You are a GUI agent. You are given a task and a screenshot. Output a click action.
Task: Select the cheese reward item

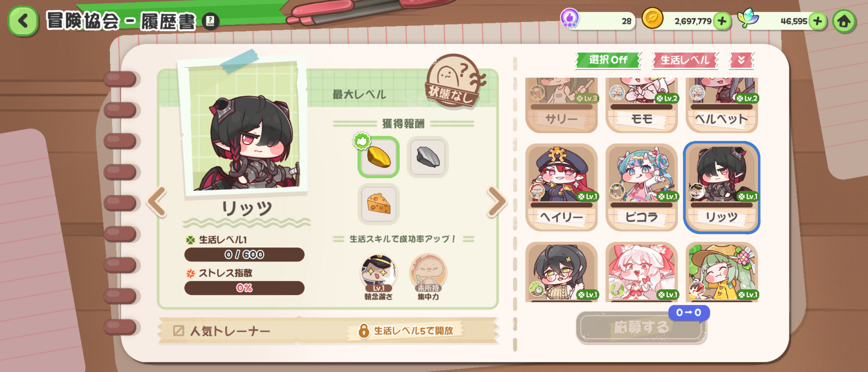[x=379, y=204]
